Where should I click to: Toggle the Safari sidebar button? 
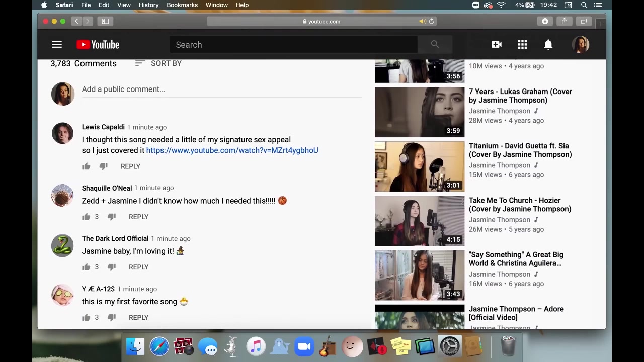click(x=105, y=21)
